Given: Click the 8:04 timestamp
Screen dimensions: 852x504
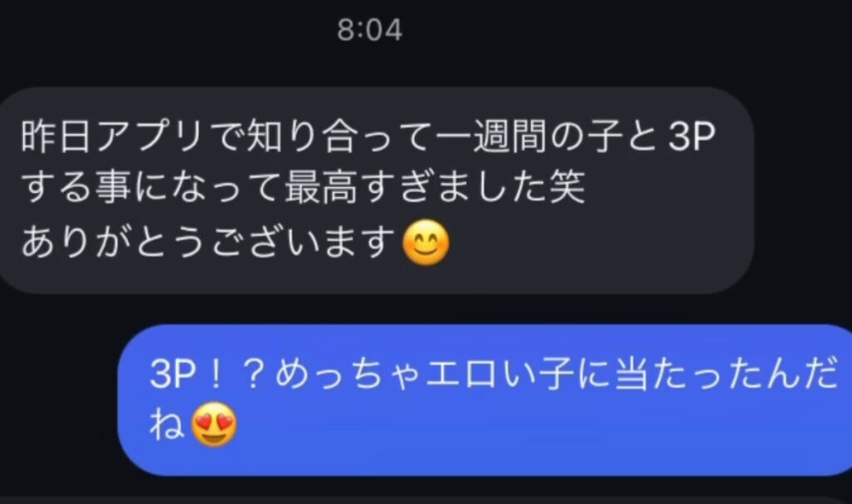Looking at the screenshot, I should pos(369,29).
